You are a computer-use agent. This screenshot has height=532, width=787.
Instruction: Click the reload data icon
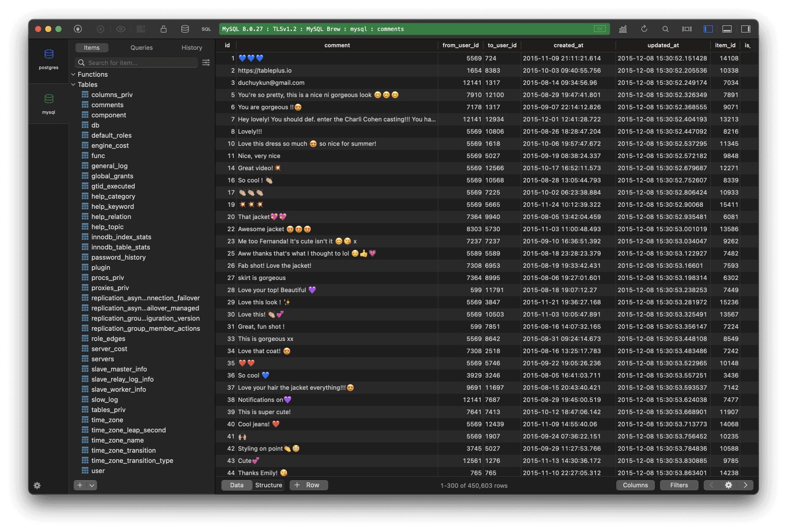[644, 29]
